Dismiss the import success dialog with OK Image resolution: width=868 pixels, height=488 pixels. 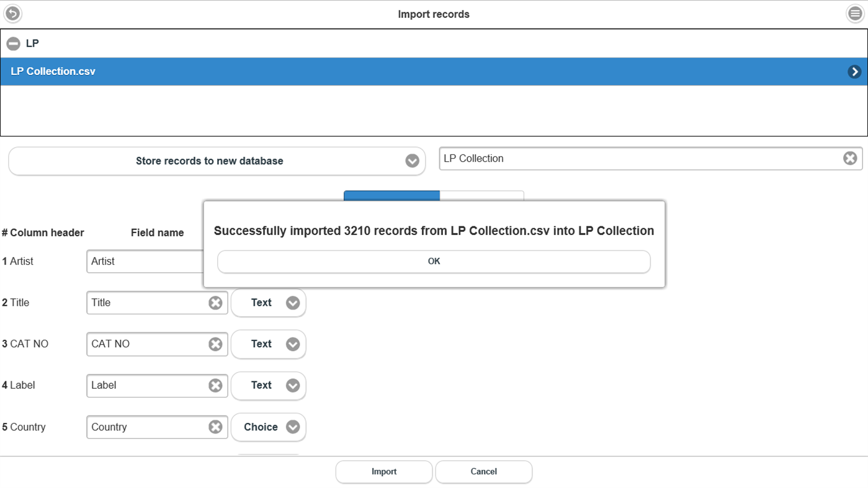click(x=433, y=261)
